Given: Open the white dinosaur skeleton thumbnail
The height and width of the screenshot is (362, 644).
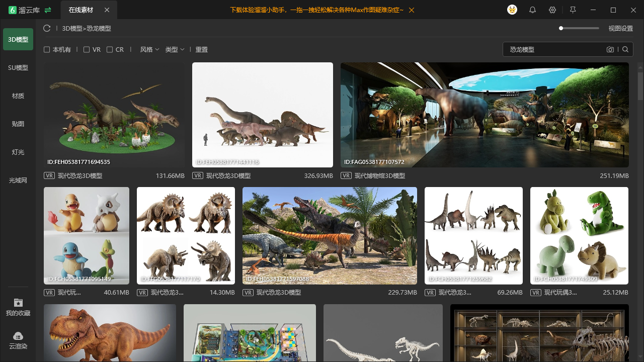Looking at the screenshot, I should click(383, 333).
